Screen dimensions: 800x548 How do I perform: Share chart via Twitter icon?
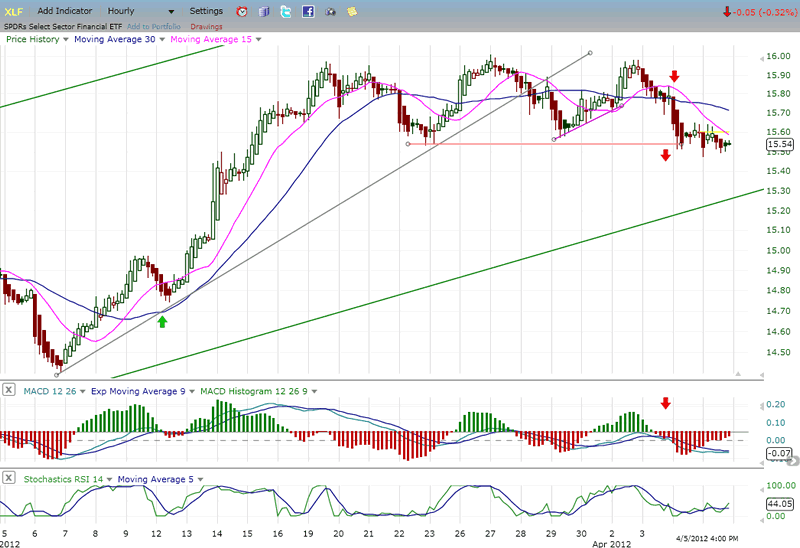pyautogui.click(x=286, y=11)
